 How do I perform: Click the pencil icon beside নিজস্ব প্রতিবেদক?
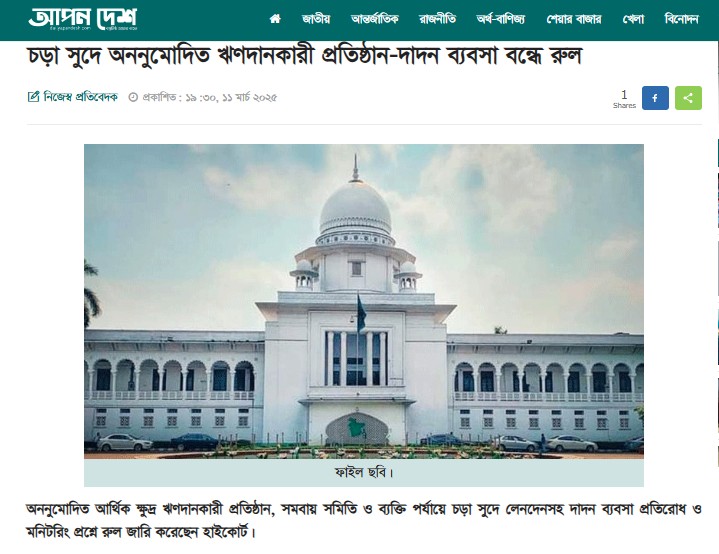click(33, 97)
